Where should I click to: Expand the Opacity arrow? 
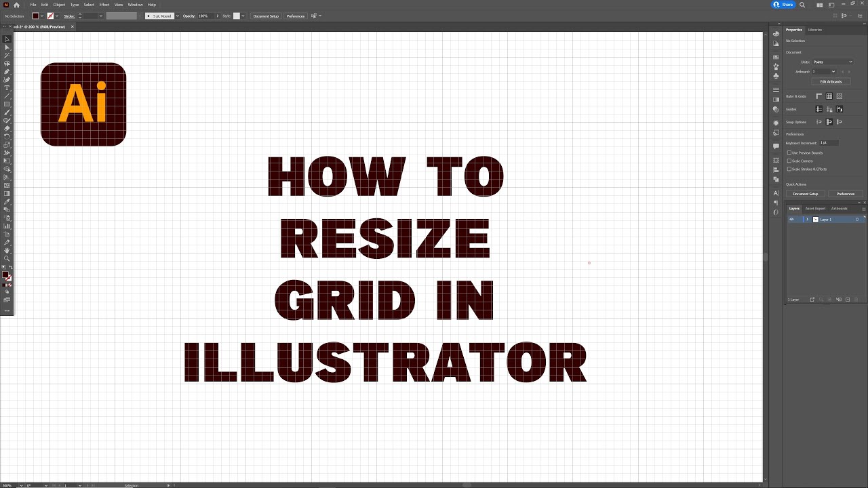point(218,16)
